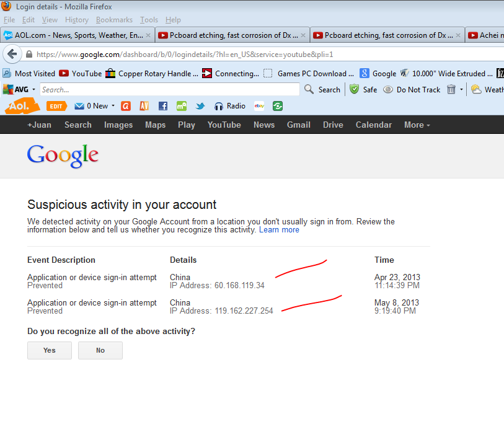Click the AOL logo in the toolbar
Screen dimensions: 504x432
point(22,106)
